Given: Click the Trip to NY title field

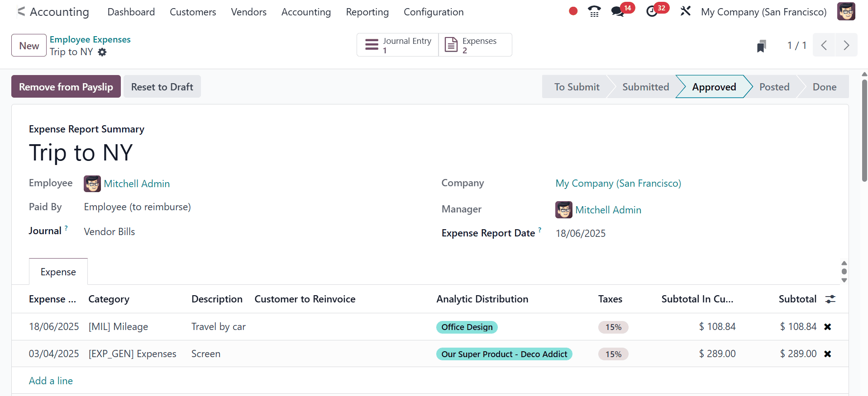Looking at the screenshot, I should pyautogui.click(x=81, y=152).
